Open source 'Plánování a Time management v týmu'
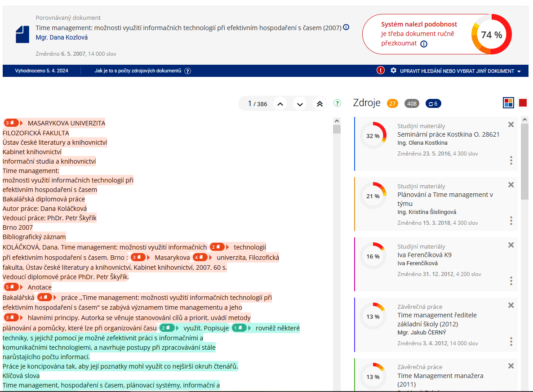The image size is (533, 392). pyautogui.click(x=445, y=199)
